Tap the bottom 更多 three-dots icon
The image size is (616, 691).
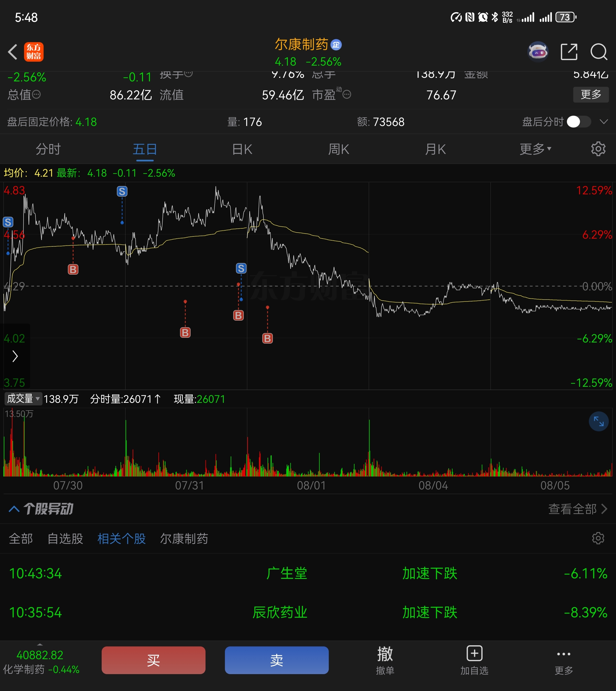[x=564, y=654]
